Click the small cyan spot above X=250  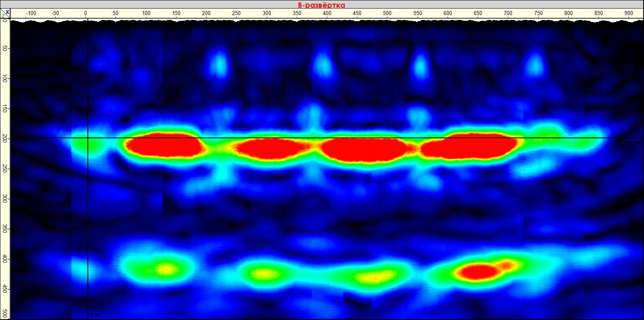[x=220, y=63]
